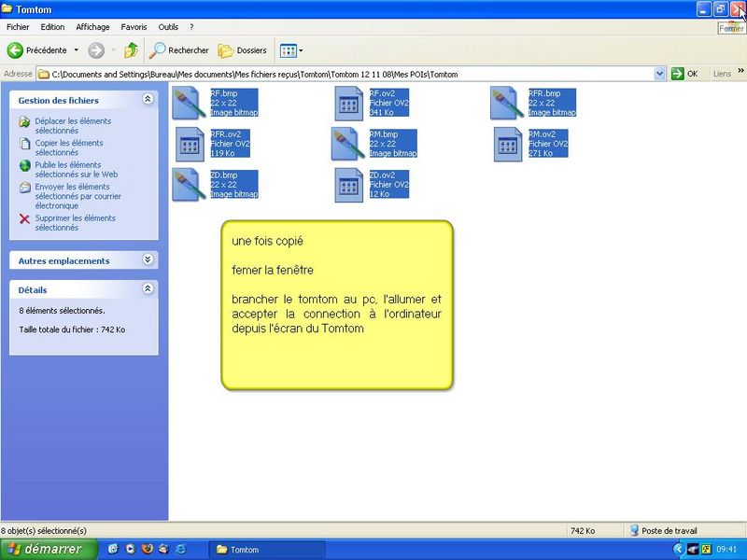Launch Firefox from the quick launch bar
The image size is (747, 560).
[148, 549]
